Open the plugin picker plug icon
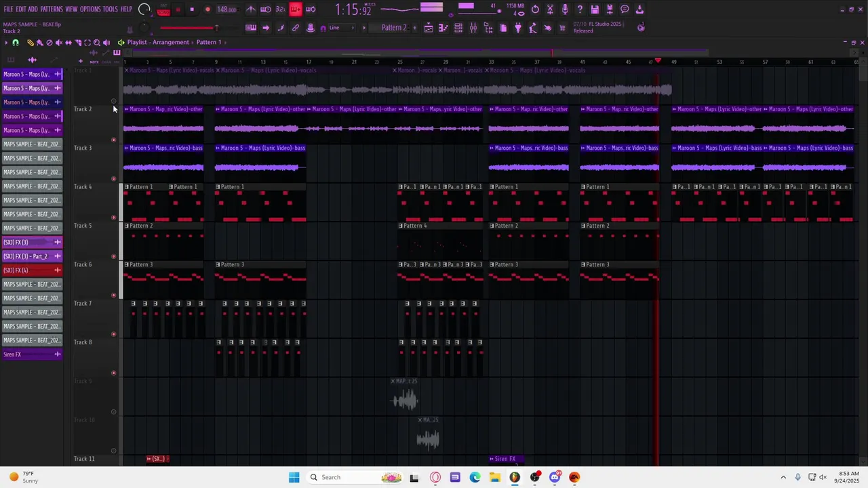This screenshot has width=868, height=488. click(x=518, y=28)
